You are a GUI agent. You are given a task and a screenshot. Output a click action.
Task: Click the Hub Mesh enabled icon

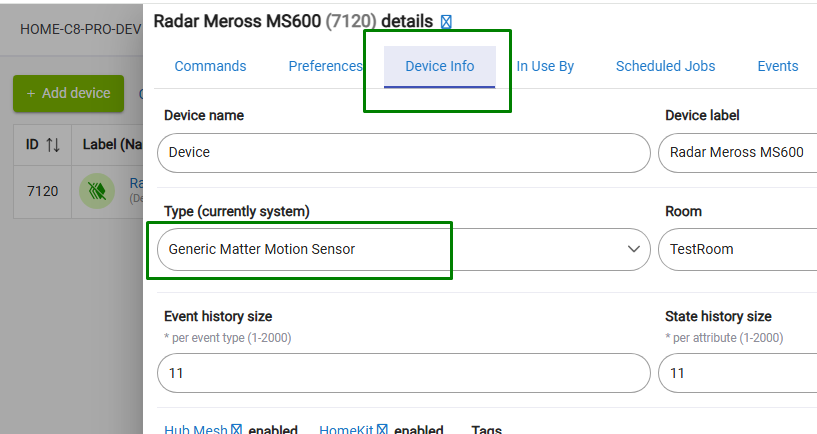[237, 430]
